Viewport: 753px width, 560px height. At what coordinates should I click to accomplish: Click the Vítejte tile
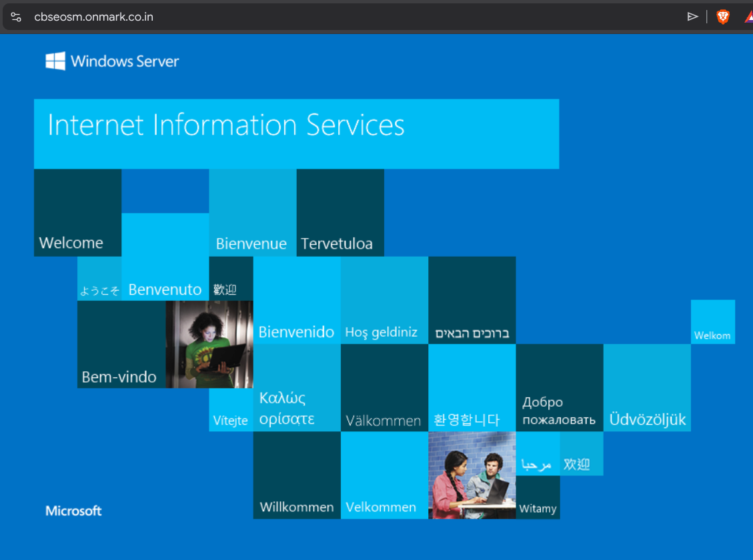point(231,410)
